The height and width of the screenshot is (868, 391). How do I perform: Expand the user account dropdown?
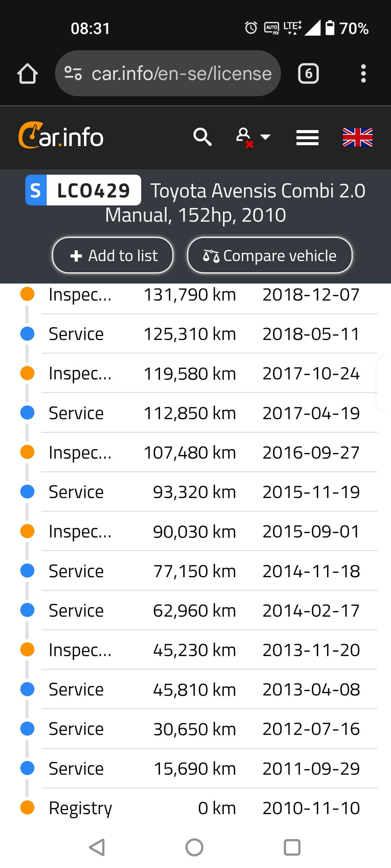253,137
